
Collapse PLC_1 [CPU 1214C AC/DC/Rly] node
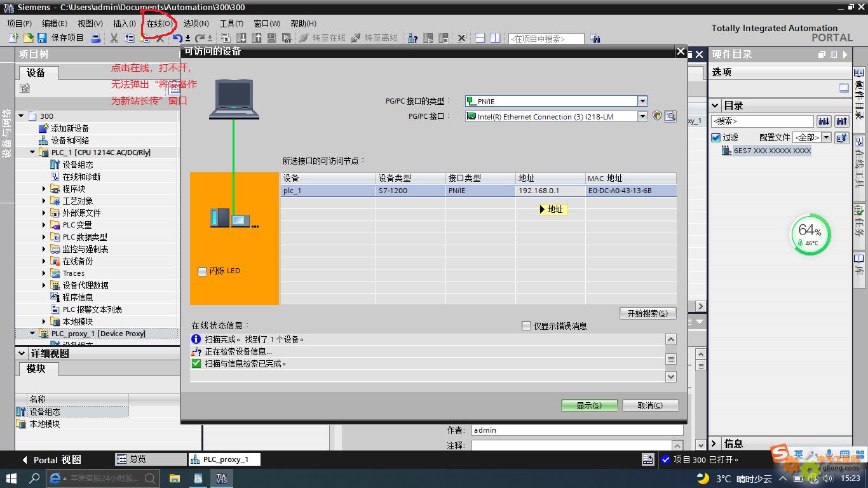pos(33,152)
